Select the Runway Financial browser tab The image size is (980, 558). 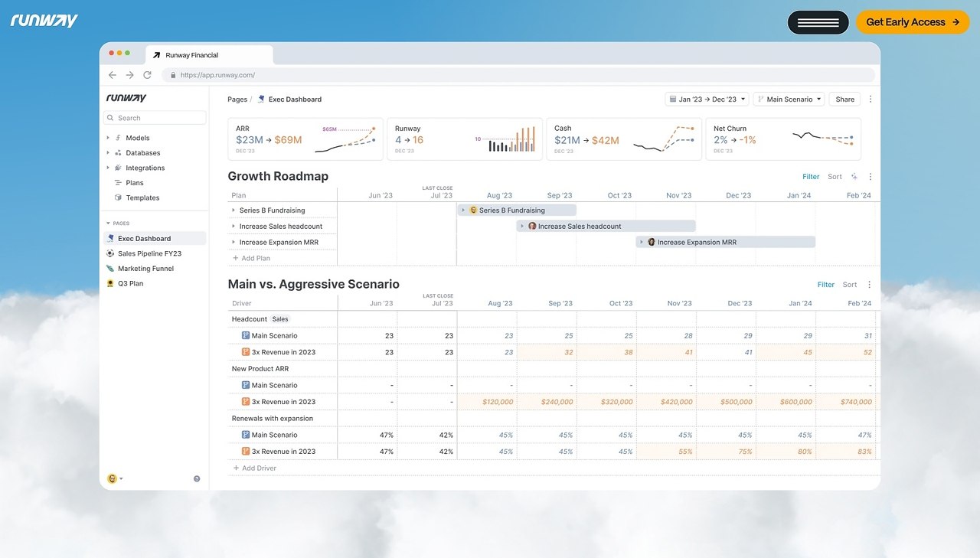tap(208, 55)
